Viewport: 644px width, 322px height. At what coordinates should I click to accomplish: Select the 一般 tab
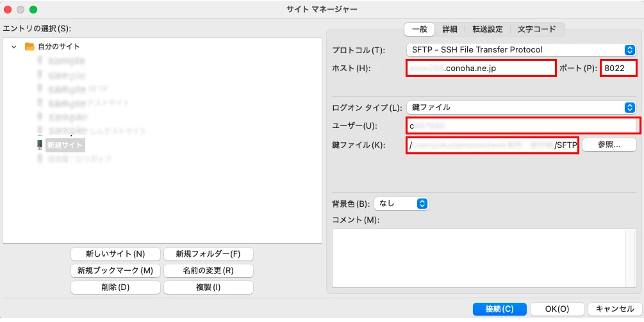point(420,29)
